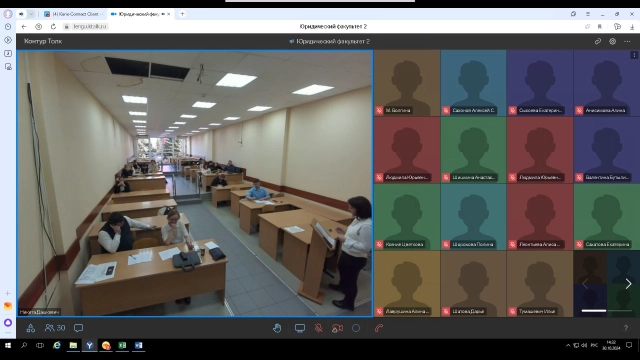Viewport: 640px width, 360px height.
Task: Toggle the recording circle button
Action: 356,328
